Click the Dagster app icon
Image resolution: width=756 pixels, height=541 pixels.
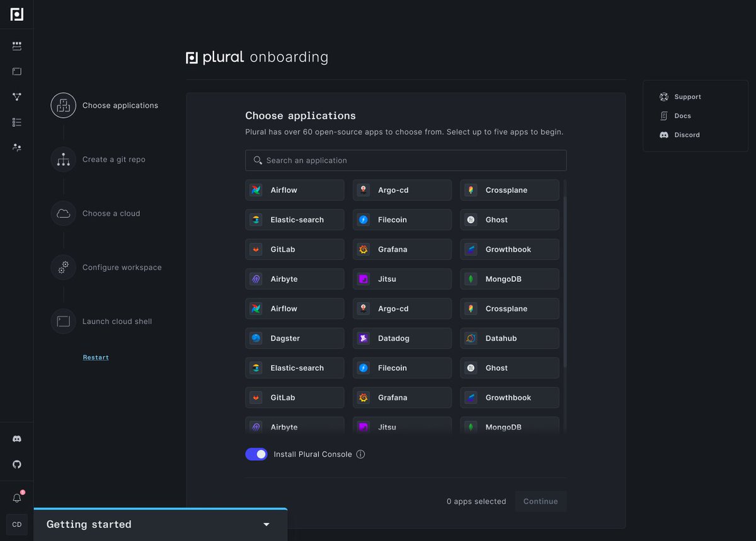256,338
